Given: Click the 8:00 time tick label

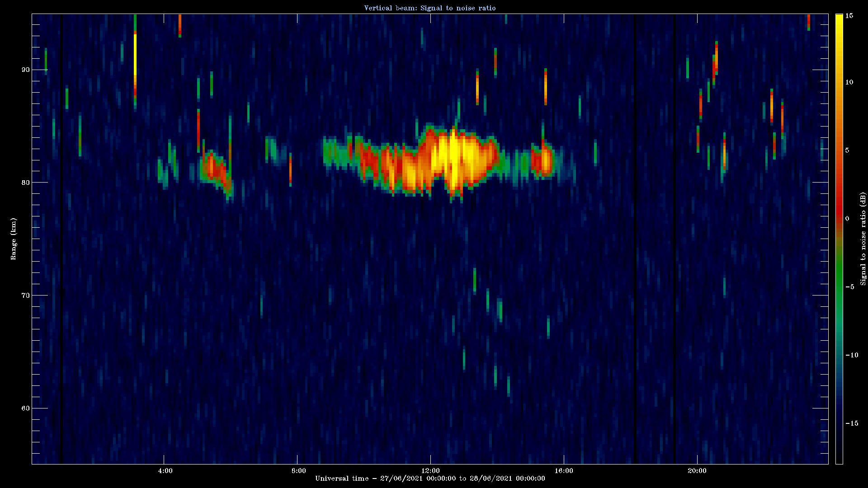Looking at the screenshot, I should tap(298, 471).
